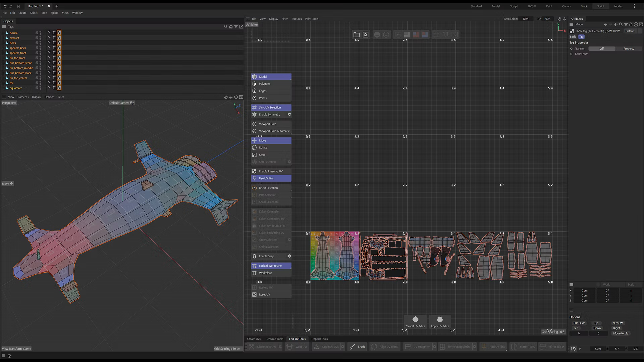
Task: Click the lock icon in Attributes panel
Action: [631, 24]
